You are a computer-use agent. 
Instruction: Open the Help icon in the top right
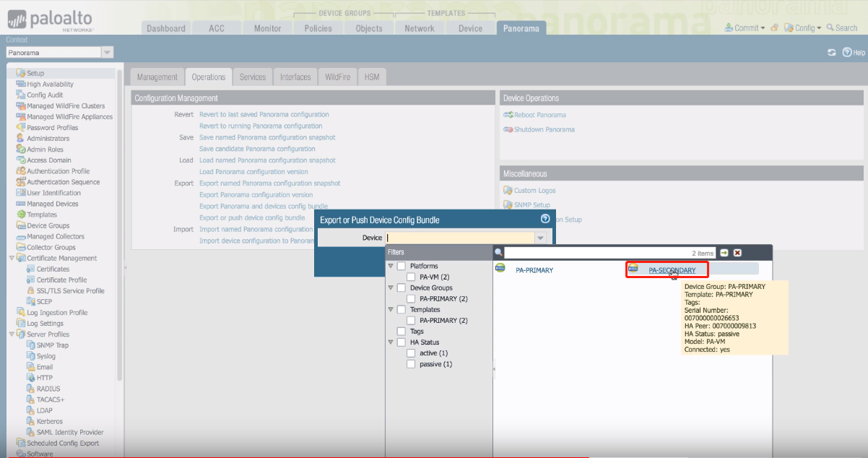[847, 53]
